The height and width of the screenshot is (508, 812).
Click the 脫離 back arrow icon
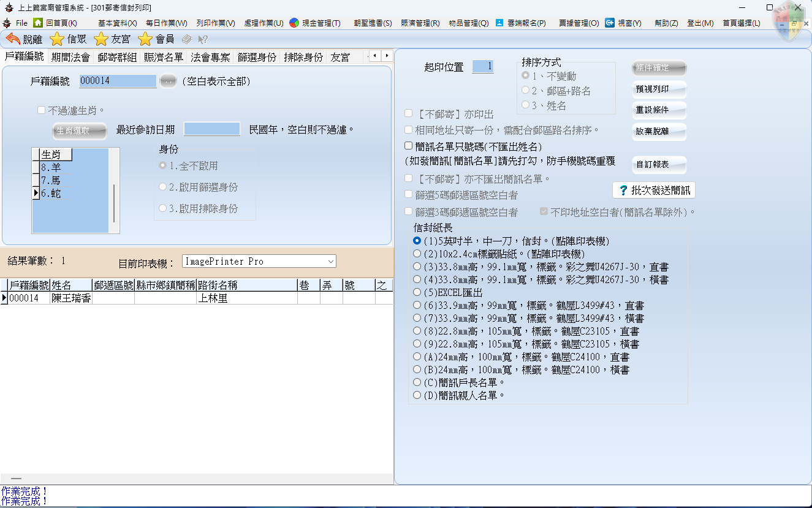tap(13, 39)
